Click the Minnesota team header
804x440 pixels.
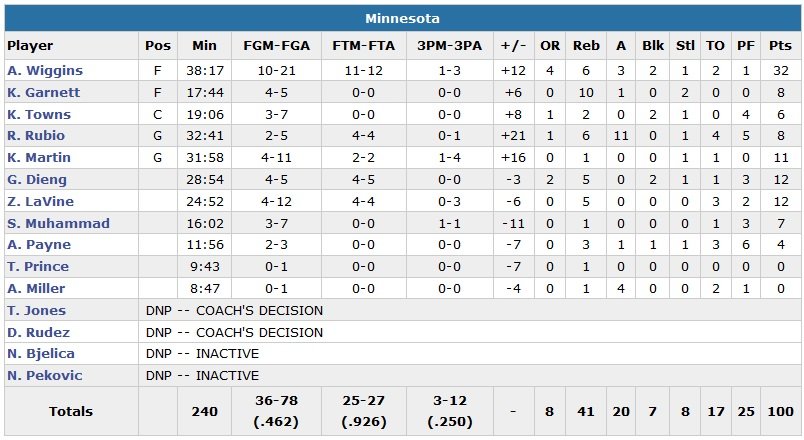(x=402, y=19)
